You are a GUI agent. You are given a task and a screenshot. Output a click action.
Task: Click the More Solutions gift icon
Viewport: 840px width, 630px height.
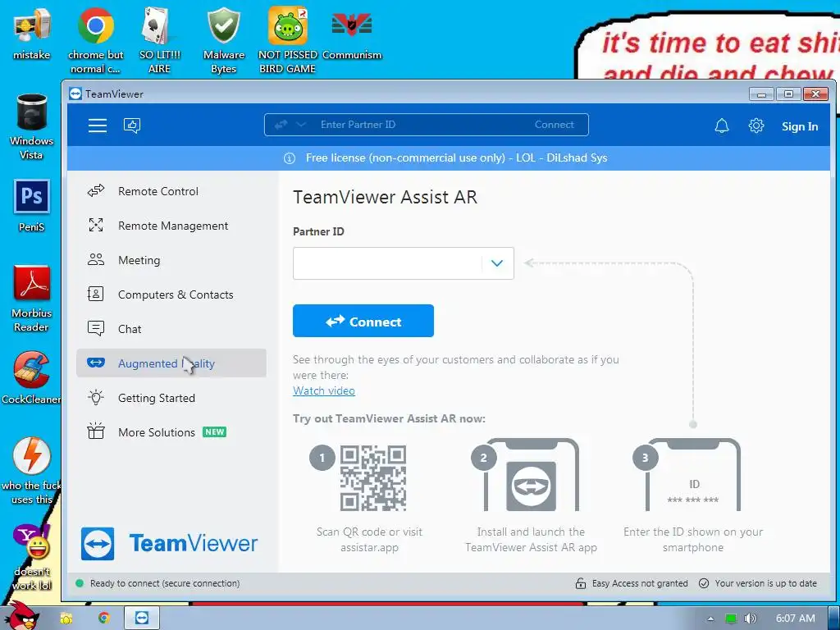(96, 431)
